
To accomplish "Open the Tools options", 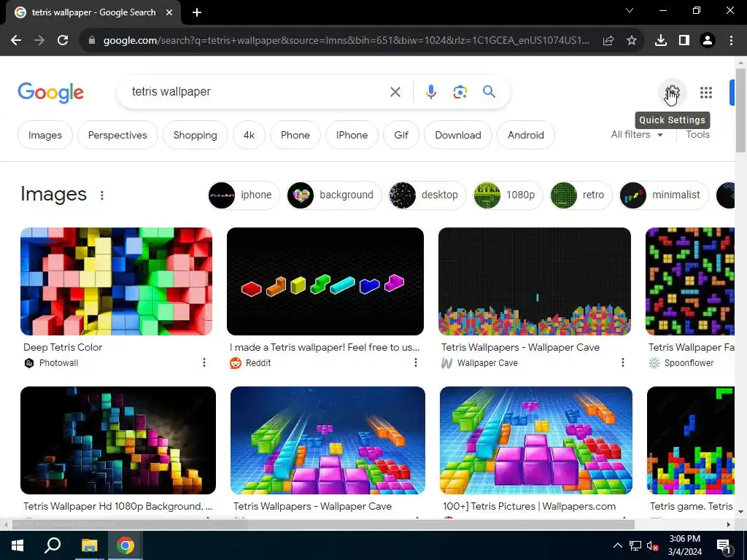I will click(697, 135).
